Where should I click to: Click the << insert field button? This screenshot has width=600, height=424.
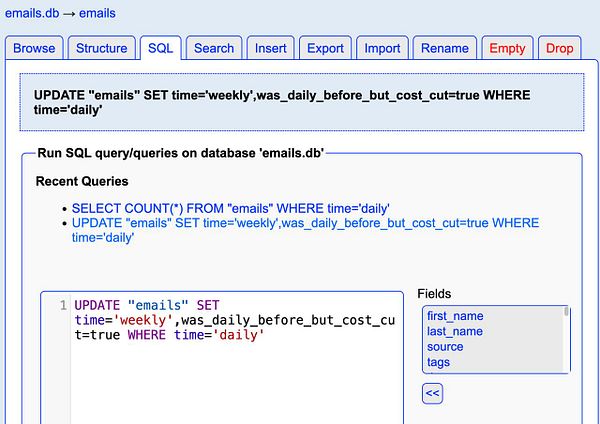(432, 393)
